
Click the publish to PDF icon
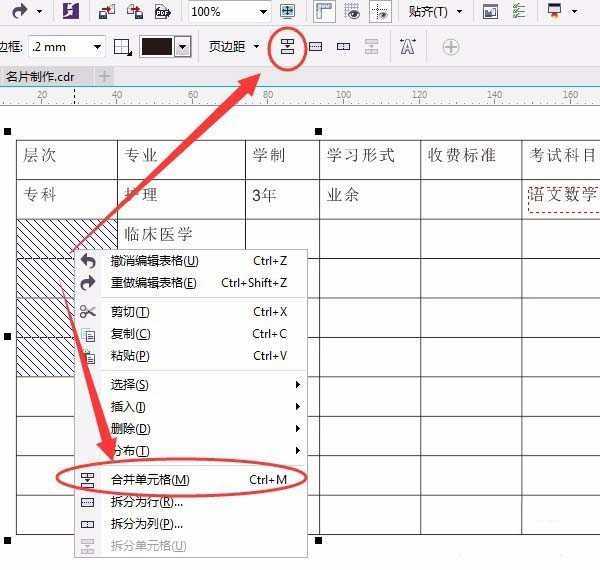162,12
